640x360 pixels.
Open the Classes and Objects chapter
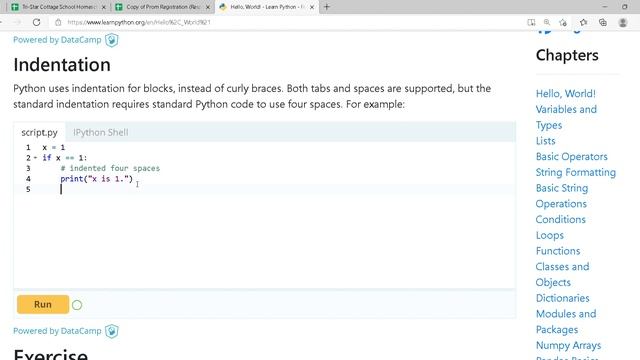pyautogui.click(x=562, y=274)
